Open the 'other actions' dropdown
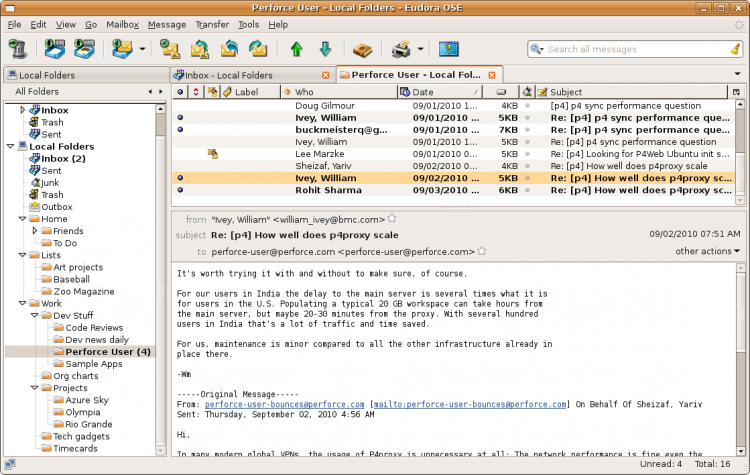The height and width of the screenshot is (475, 750). tap(708, 251)
